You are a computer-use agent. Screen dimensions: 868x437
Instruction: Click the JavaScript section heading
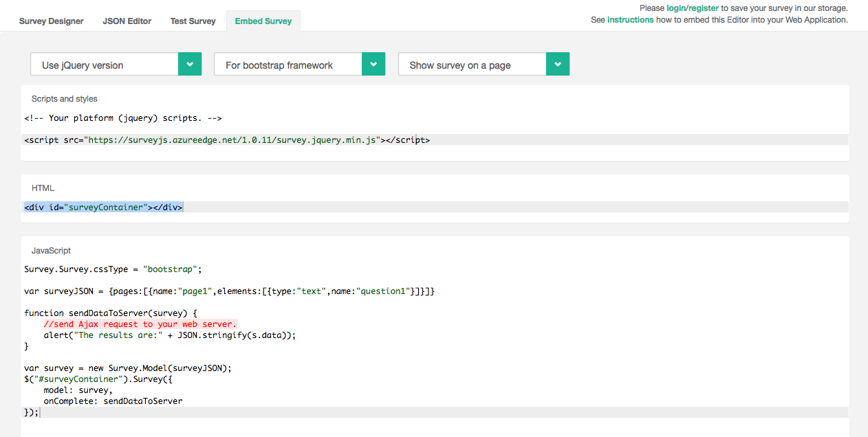tap(52, 251)
